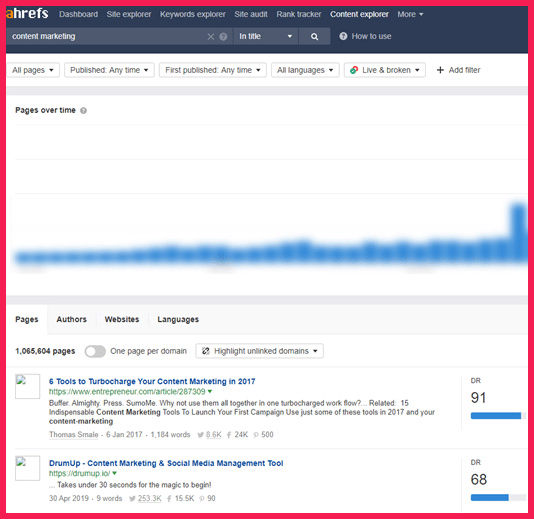Expand the All languages filter
Screen dimensions: 534x519
305,70
